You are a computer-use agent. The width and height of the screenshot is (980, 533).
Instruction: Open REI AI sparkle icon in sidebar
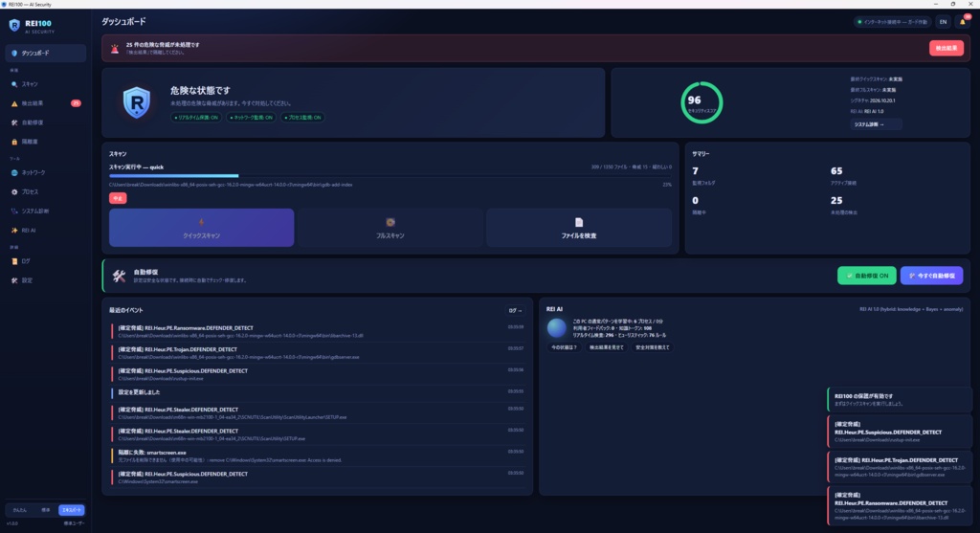[x=14, y=231]
